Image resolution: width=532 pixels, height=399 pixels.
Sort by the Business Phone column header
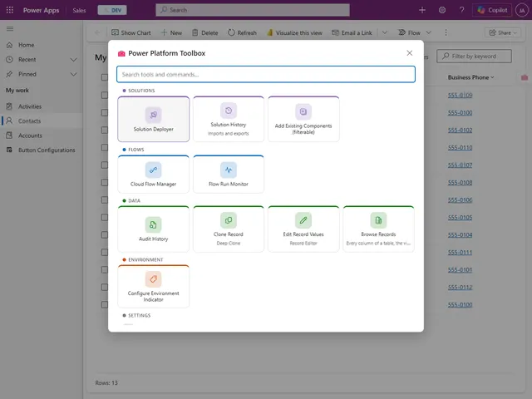[470, 77]
